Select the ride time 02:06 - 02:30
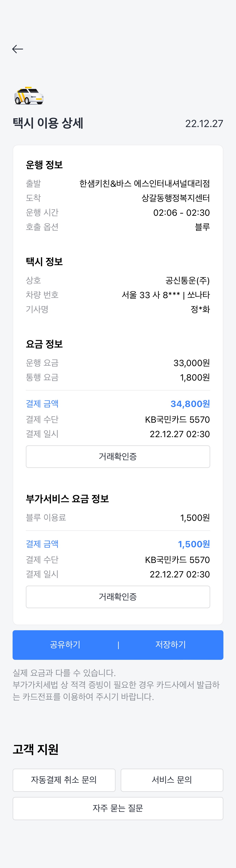Screen dimensions: 236x868 pyautogui.click(x=181, y=213)
